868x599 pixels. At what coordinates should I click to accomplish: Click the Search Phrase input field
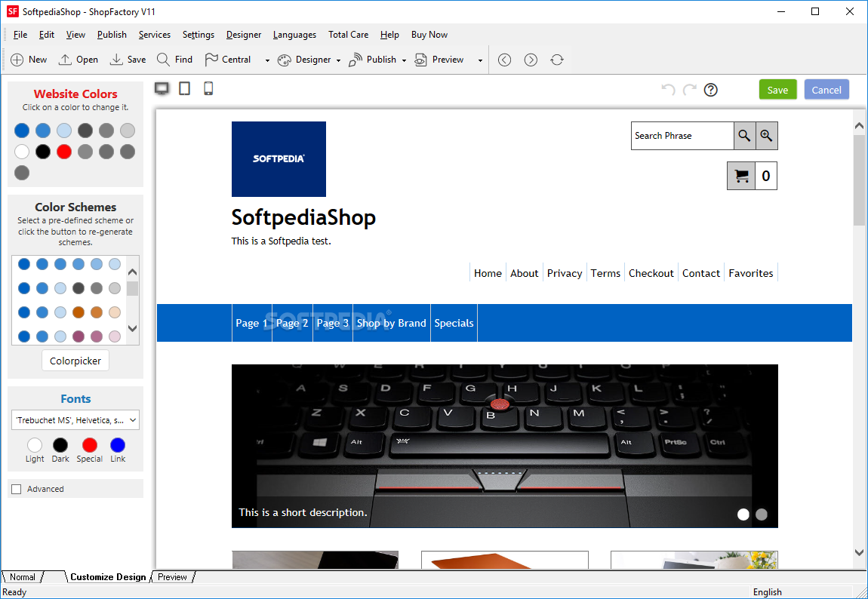tap(682, 136)
